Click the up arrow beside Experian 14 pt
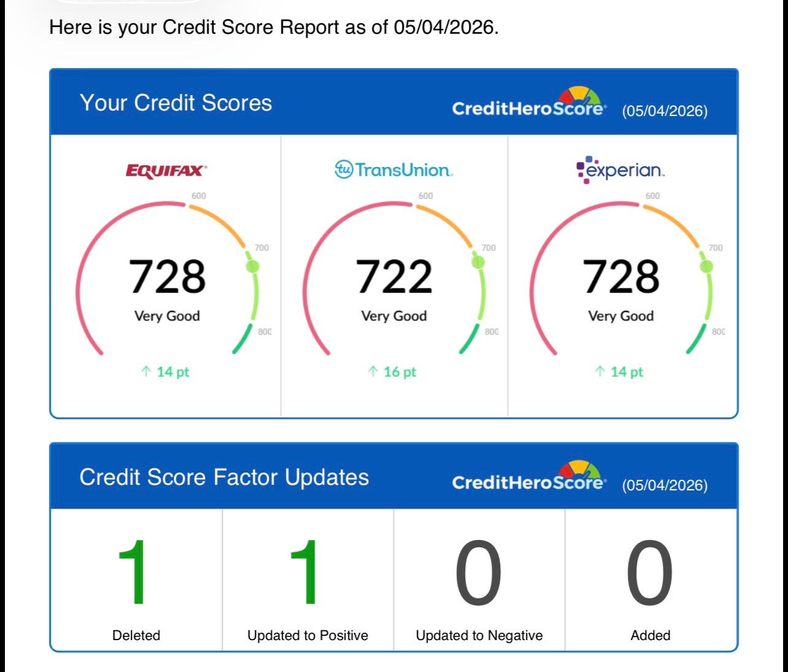This screenshot has height=672, width=788. click(x=600, y=371)
